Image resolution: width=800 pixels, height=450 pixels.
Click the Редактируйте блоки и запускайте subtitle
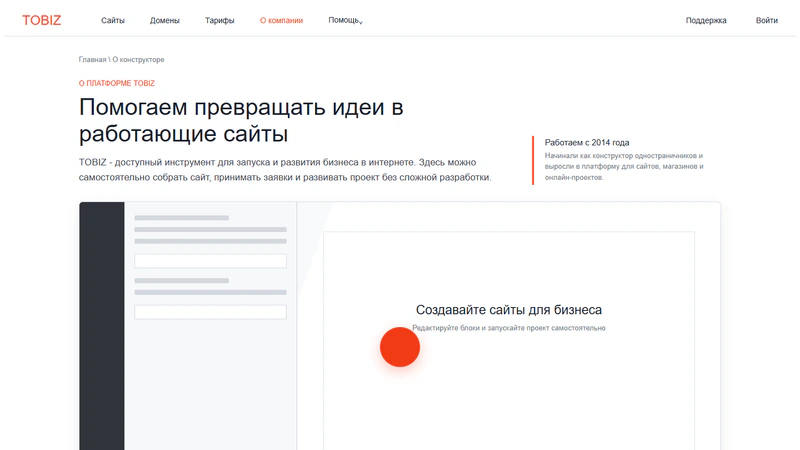509,328
